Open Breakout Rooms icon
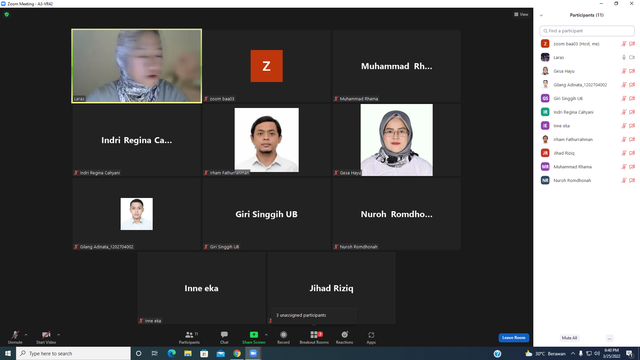This screenshot has height=360, width=640. [314, 335]
